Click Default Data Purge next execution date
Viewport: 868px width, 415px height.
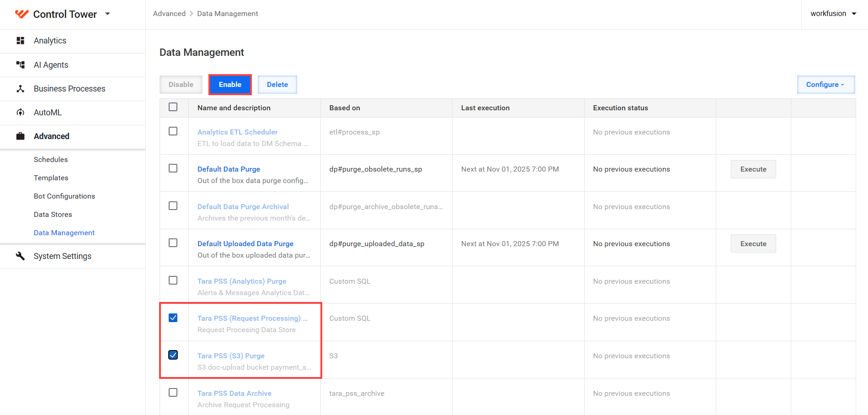tap(510, 169)
